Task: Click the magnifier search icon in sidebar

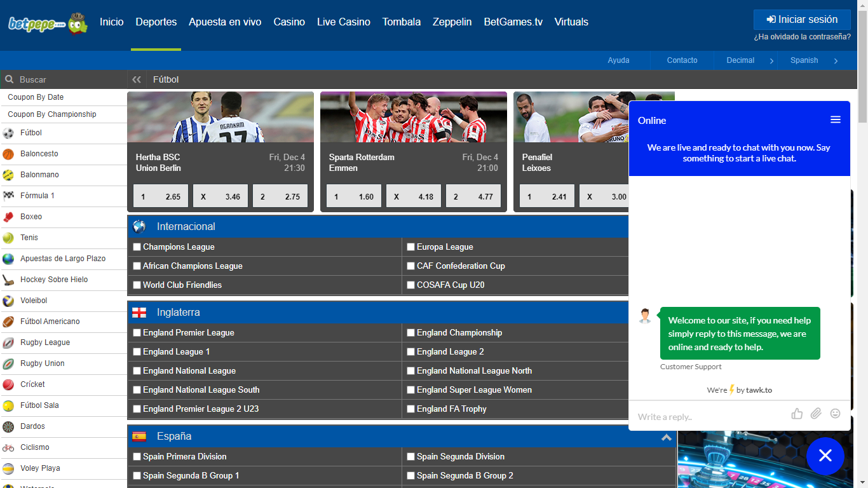Action: (10, 79)
